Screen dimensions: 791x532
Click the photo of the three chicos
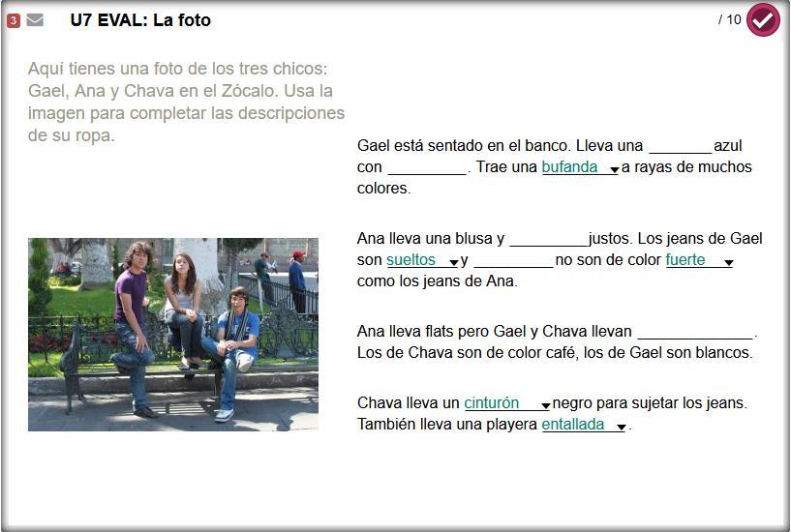tap(173, 335)
